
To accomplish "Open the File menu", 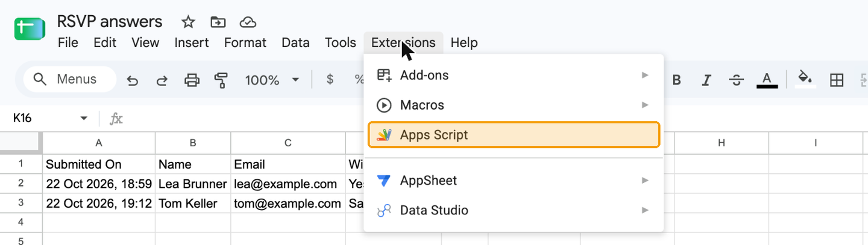I will [68, 43].
